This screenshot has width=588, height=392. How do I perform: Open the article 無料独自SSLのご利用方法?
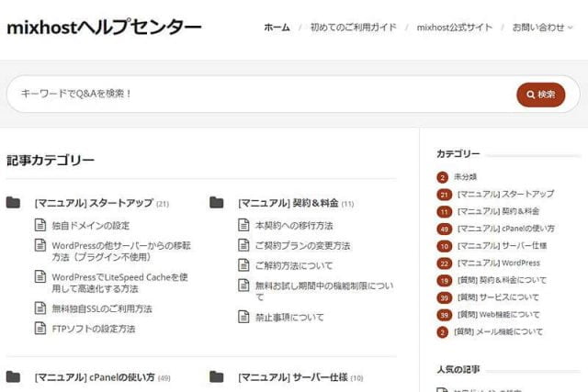pyautogui.click(x=102, y=308)
